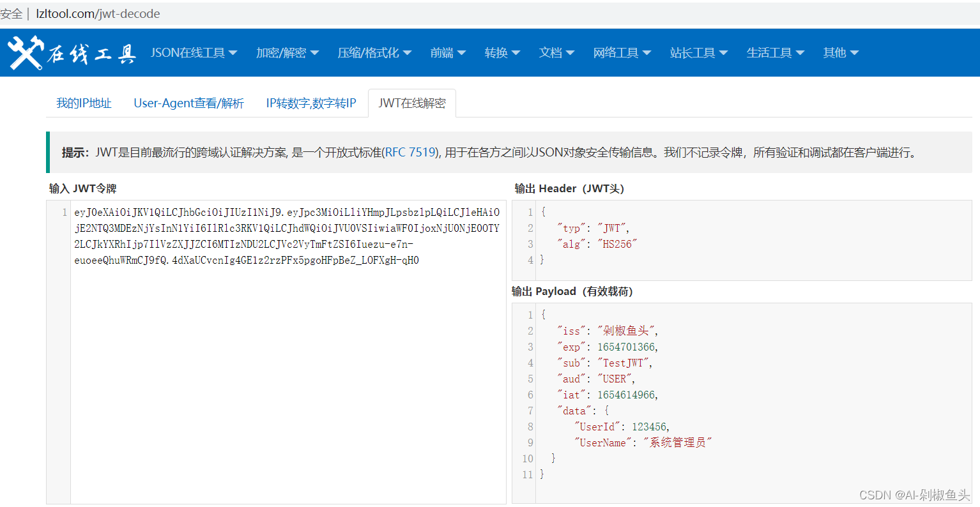Expand the 文档 menu
This screenshot has width=980, height=507.
[556, 53]
